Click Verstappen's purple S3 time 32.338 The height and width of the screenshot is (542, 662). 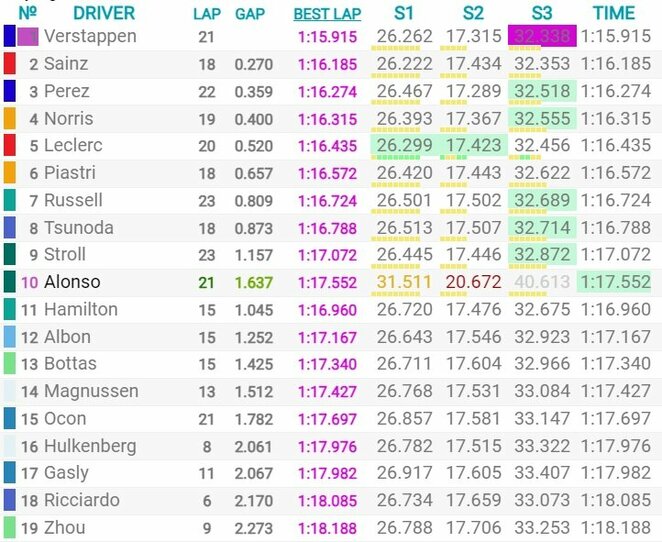(x=540, y=37)
